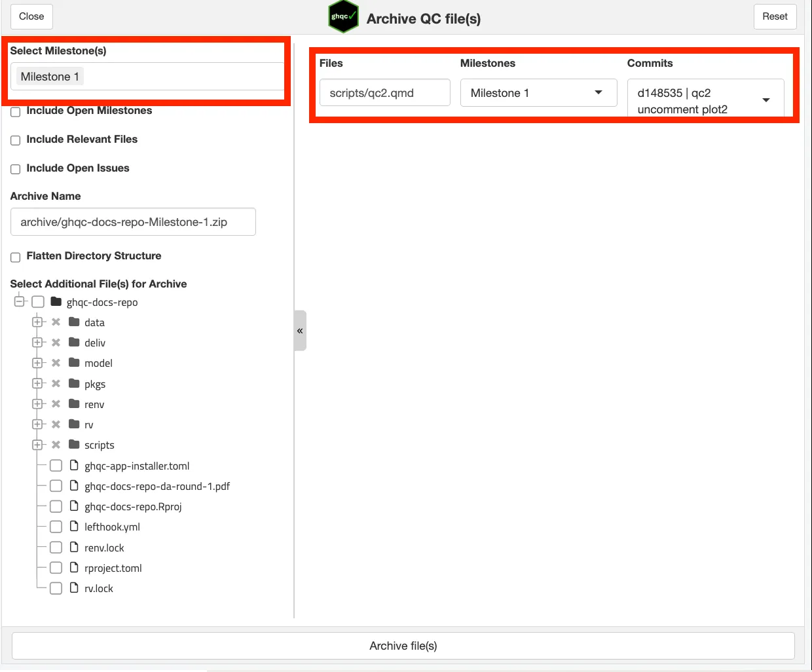
Task: Click the lefthook.yml file icon
Action: click(x=74, y=527)
